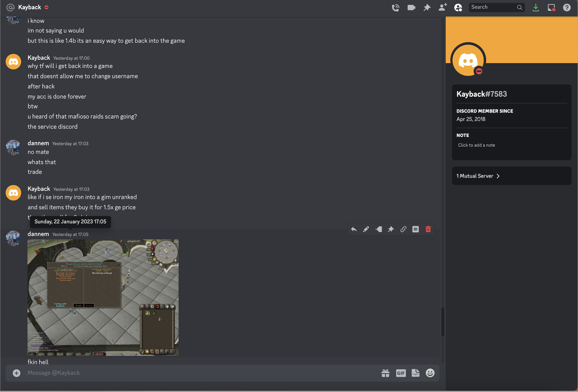Viewport: 578px width, 392px height.
Task: Click Kayback name at 17:00 message
Action: click(x=39, y=58)
